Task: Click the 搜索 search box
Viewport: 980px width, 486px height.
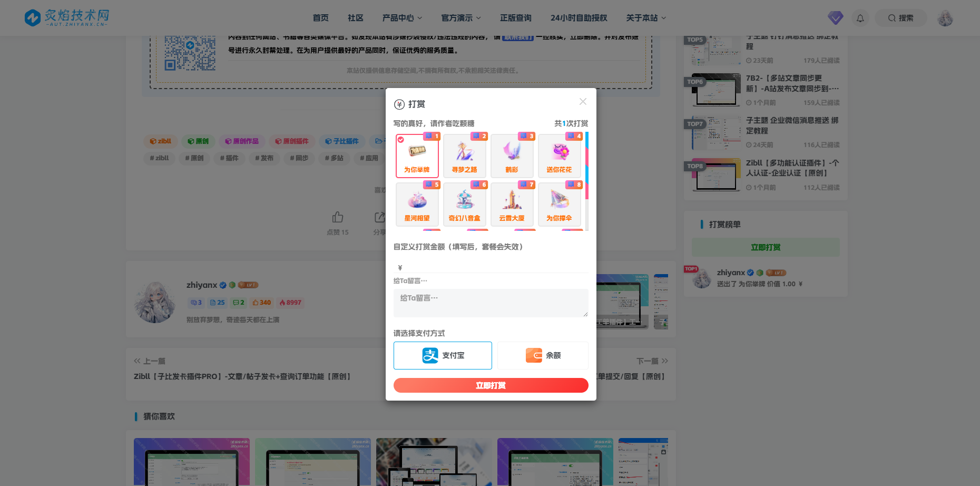Action: [901, 18]
